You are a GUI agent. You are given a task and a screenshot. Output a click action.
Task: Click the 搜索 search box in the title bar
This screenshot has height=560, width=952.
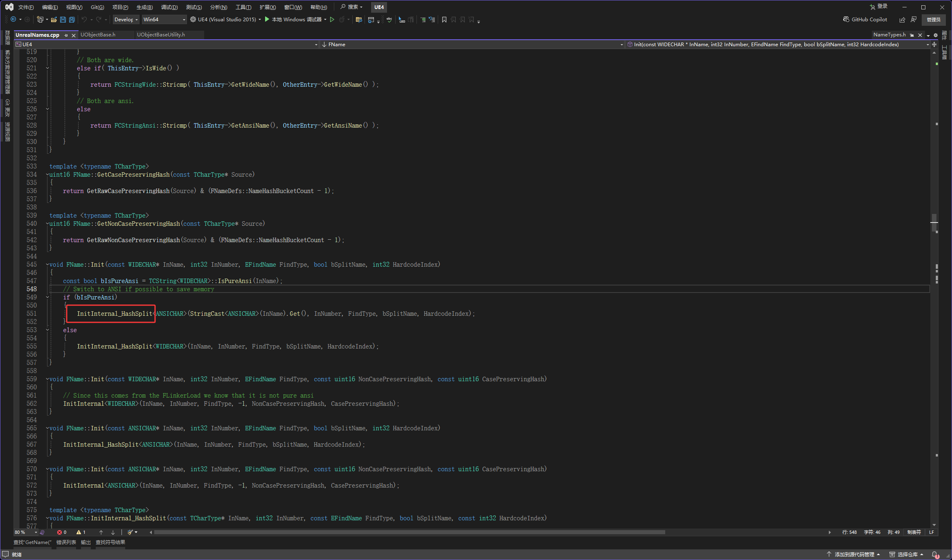pos(352,7)
